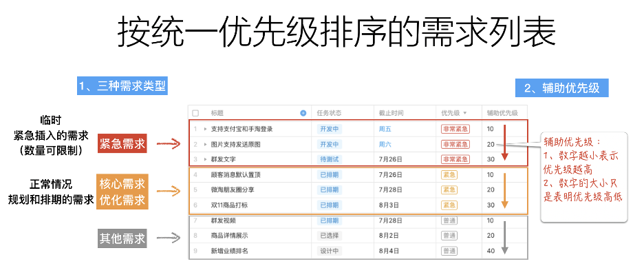Image resolution: width=644 pixels, height=277 pixels.
Task: Click 开发中 status of 图片支持发送原图
Action: click(x=330, y=145)
